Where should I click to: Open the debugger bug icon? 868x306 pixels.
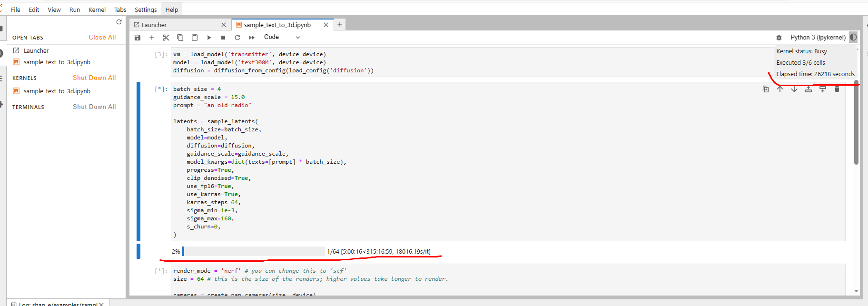[x=779, y=38]
